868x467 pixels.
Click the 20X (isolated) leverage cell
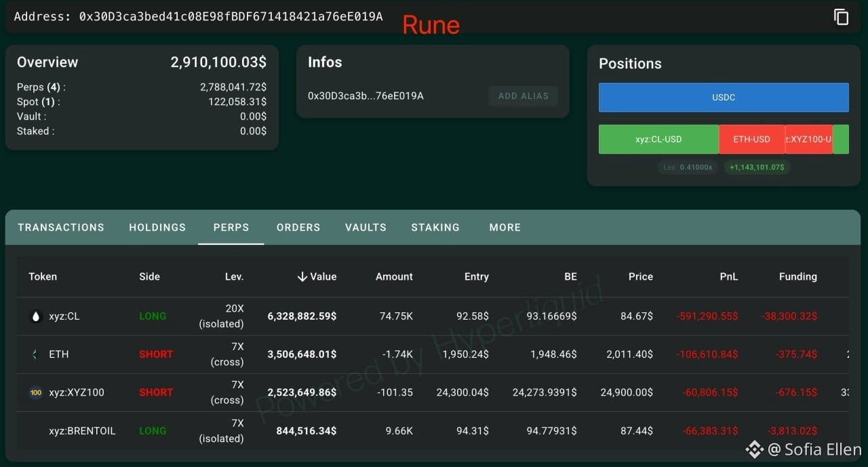[221, 316]
